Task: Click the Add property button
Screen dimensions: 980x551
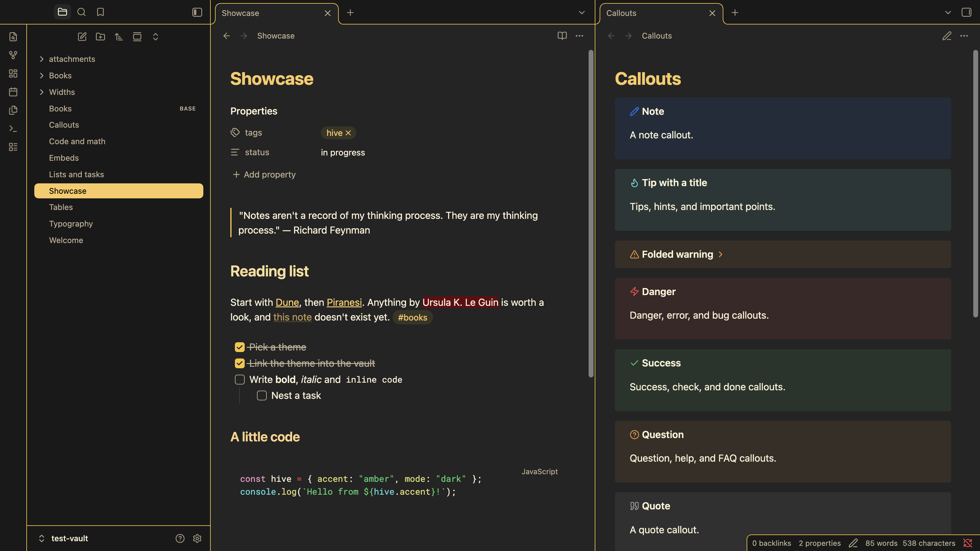Action: (264, 174)
